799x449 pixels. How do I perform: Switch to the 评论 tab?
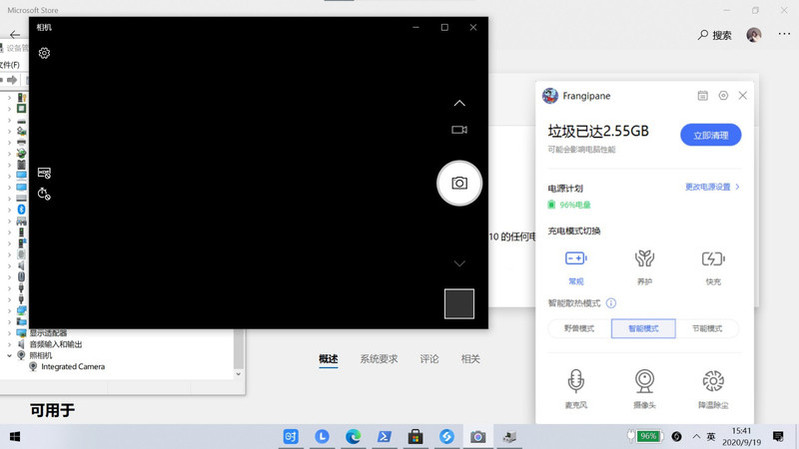429,359
